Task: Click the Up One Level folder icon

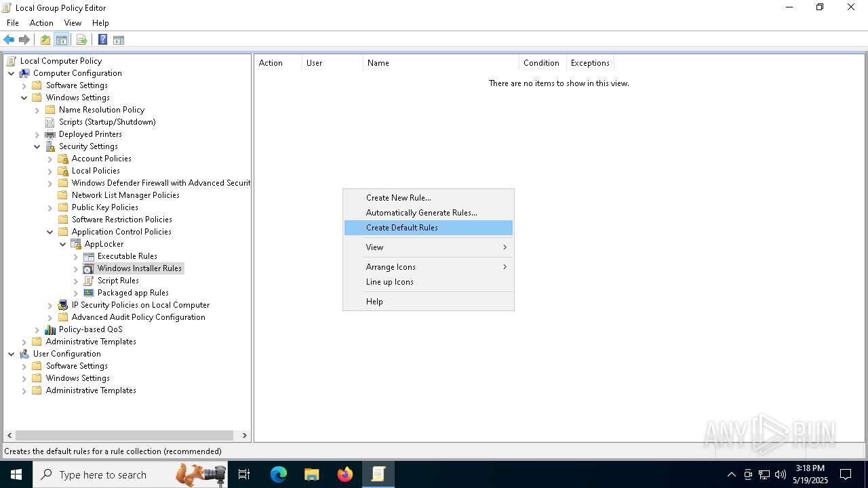Action: click(45, 40)
